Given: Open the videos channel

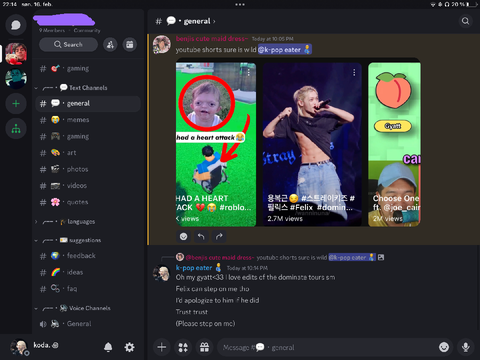Looking at the screenshot, I should point(88,186).
